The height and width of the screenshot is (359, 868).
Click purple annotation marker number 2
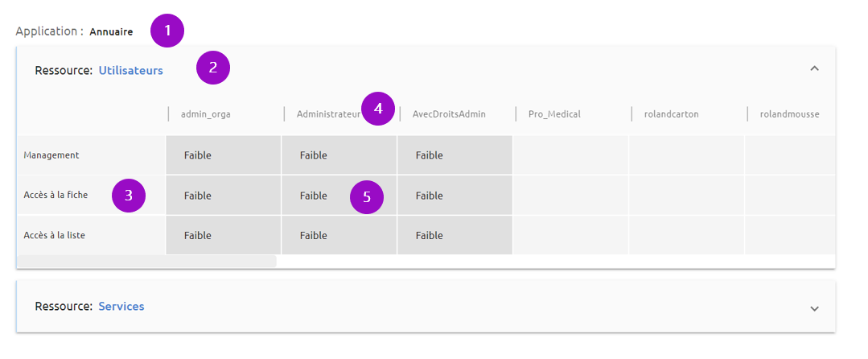point(213,68)
